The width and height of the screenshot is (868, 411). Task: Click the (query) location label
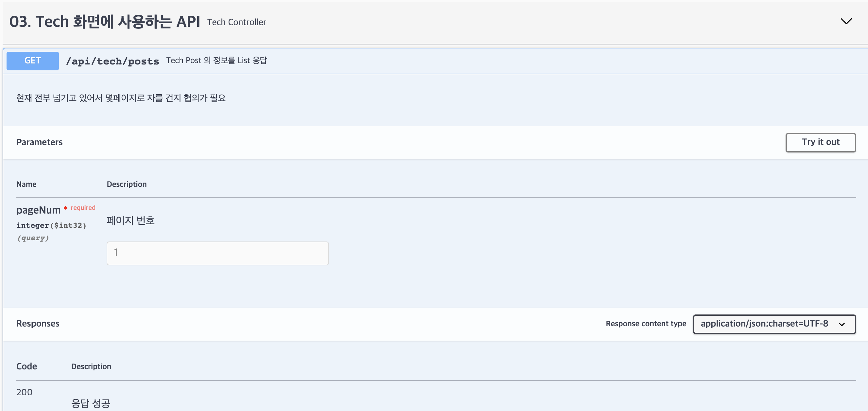pos(33,238)
